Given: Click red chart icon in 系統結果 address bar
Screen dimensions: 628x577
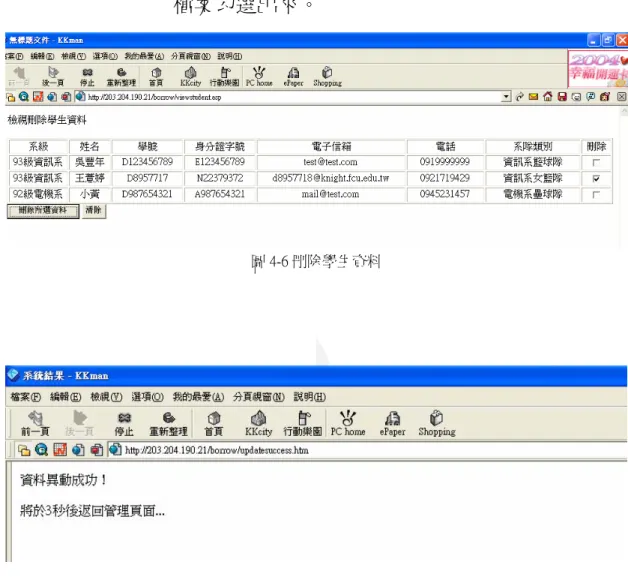Looking at the screenshot, I should click(60, 450).
